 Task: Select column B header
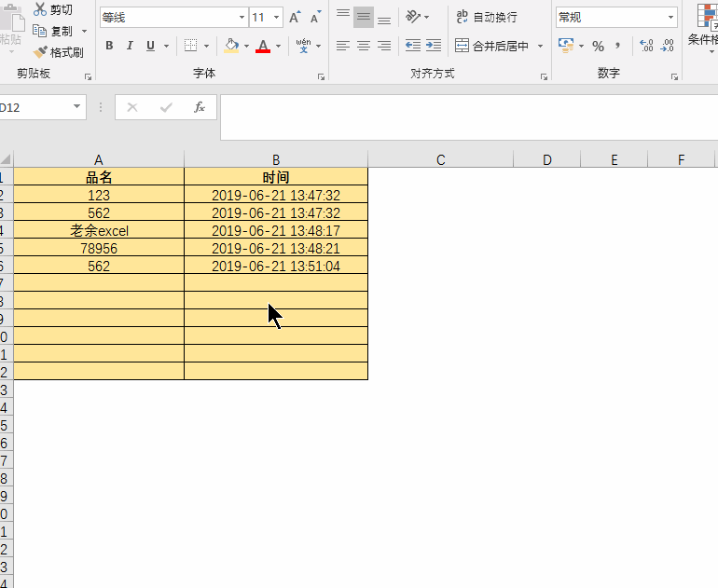pyautogui.click(x=276, y=159)
